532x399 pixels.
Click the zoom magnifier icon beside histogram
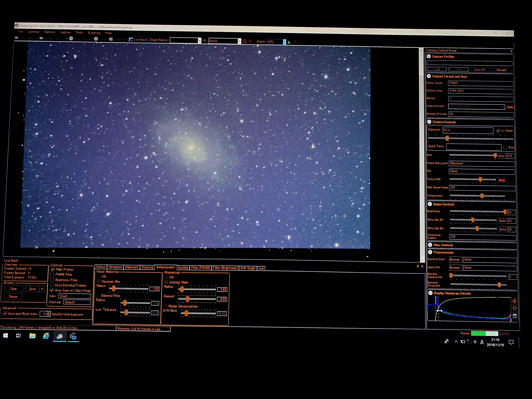295,42
